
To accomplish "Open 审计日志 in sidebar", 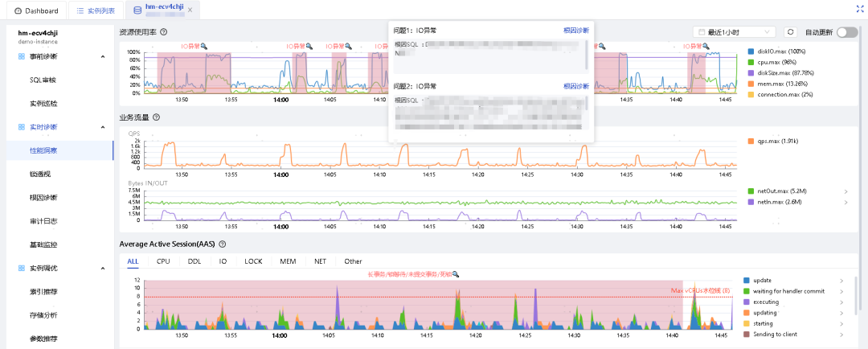I will (43, 221).
